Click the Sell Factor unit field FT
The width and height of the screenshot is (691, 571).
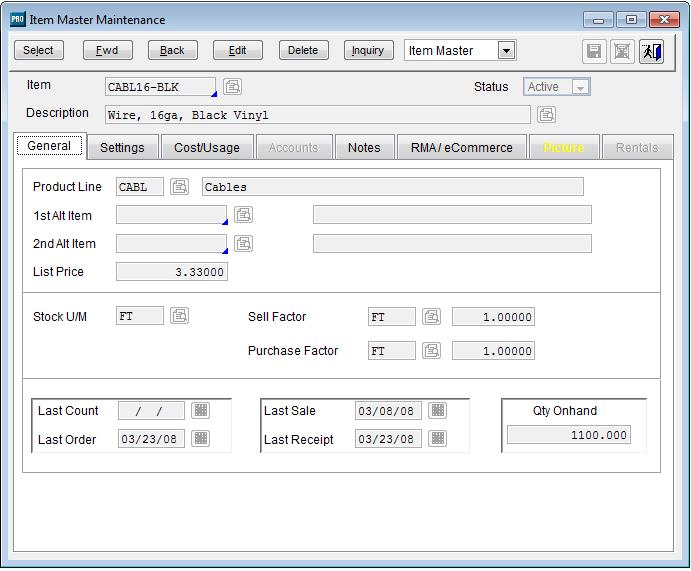click(392, 317)
